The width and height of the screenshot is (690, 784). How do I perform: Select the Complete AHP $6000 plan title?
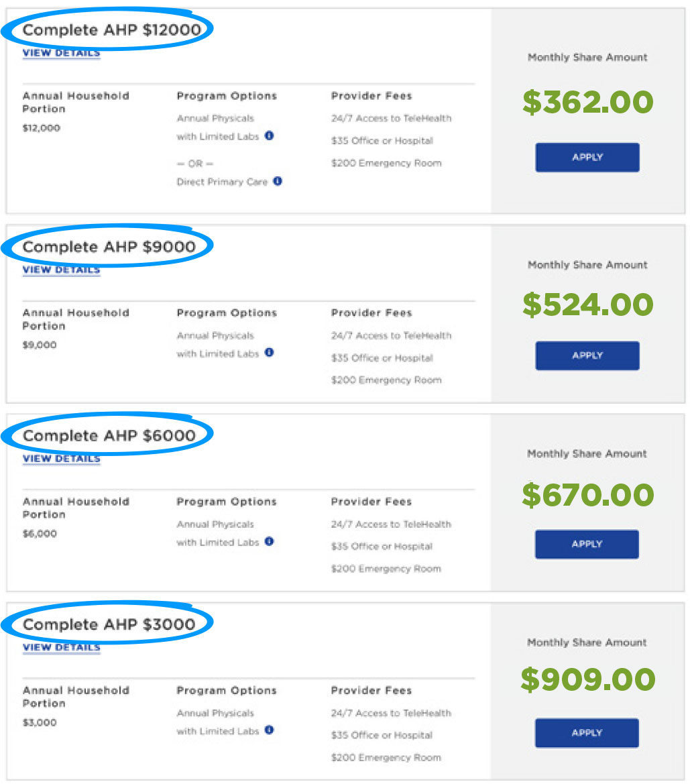point(109,436)
